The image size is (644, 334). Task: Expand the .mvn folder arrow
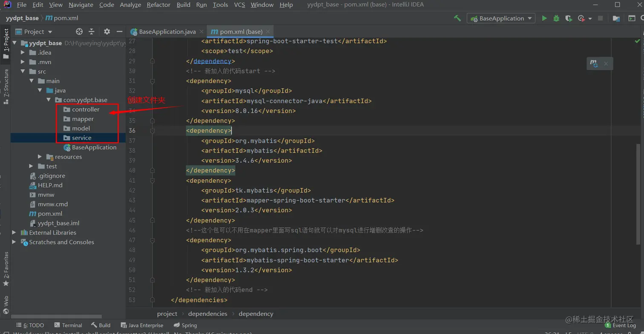[23, 62]
